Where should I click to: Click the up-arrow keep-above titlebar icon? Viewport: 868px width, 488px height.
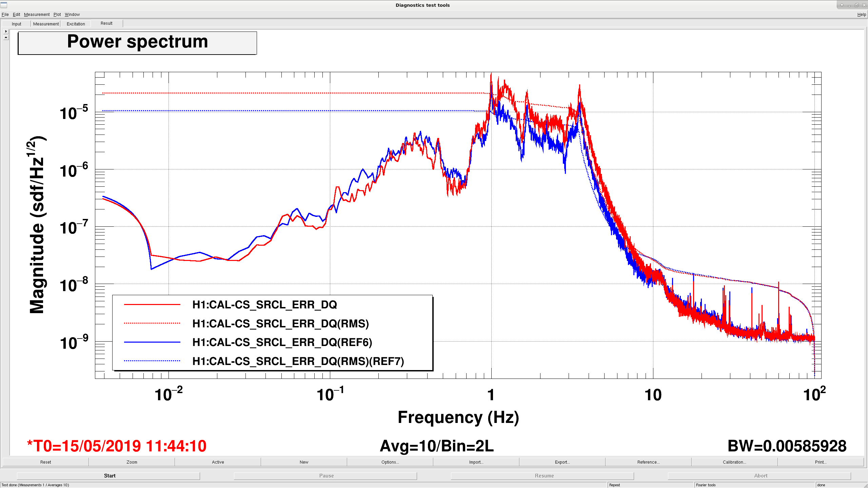click(842, 5)
